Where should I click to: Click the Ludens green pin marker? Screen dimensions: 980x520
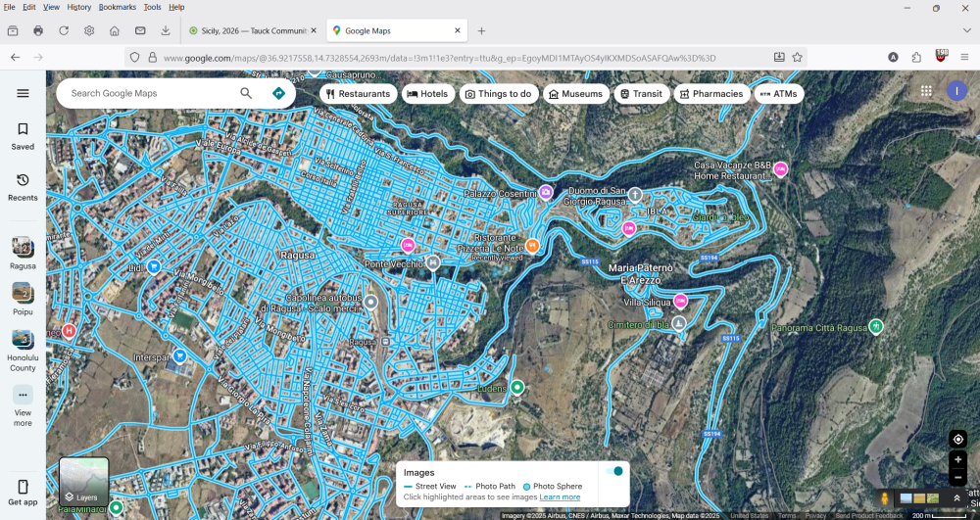[x=516, y=388]
